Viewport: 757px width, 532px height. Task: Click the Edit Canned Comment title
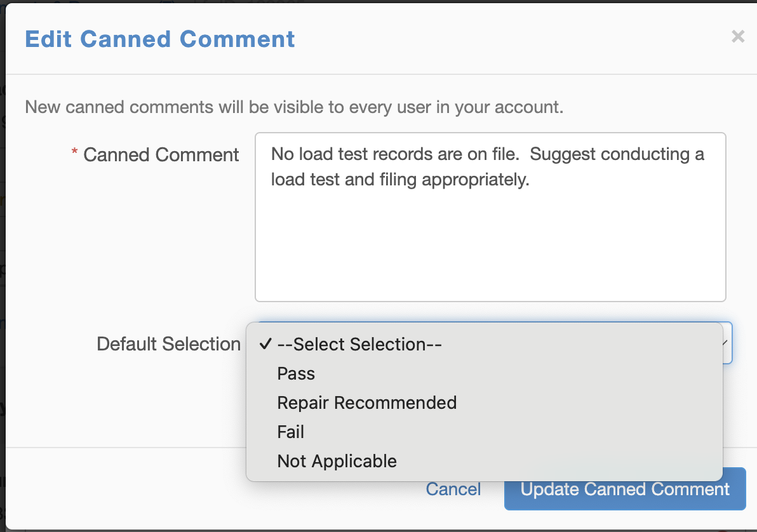160,39
